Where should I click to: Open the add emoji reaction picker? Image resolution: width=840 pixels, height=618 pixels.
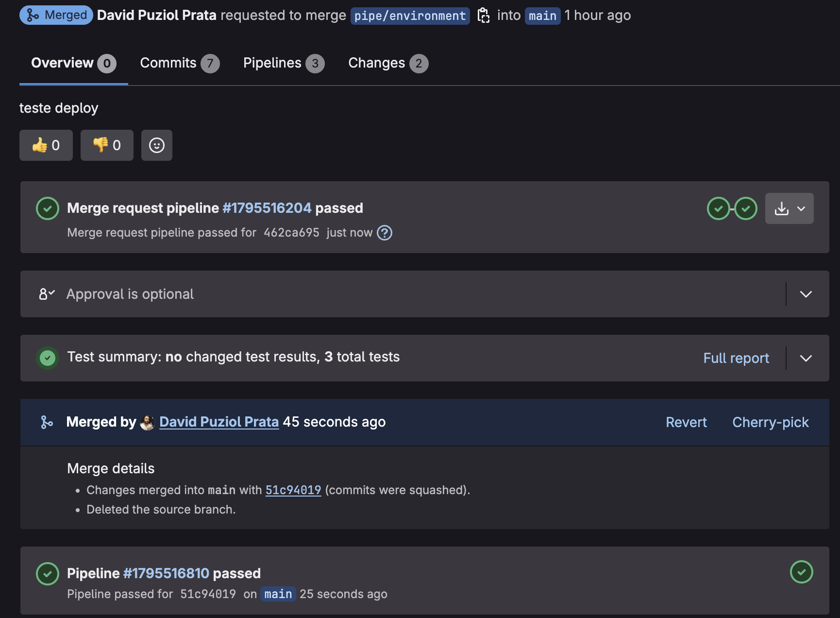click(x=156, y=145)
